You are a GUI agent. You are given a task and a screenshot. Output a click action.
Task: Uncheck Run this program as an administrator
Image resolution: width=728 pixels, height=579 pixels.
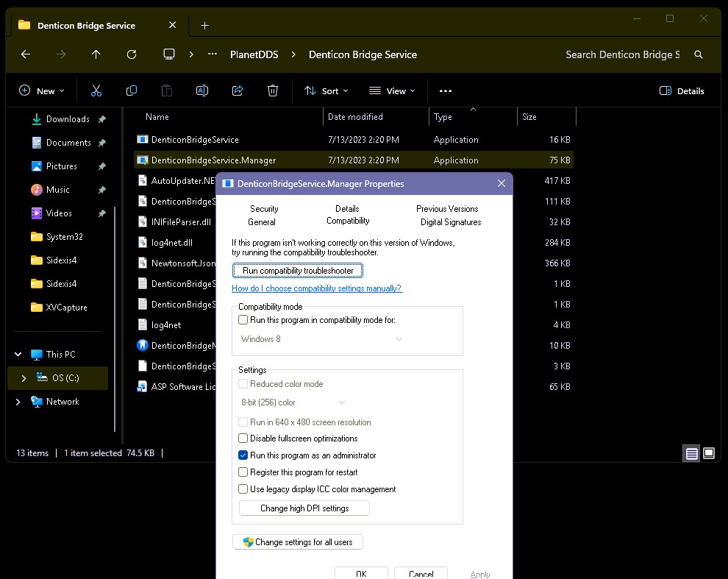[x=243, y=455]
